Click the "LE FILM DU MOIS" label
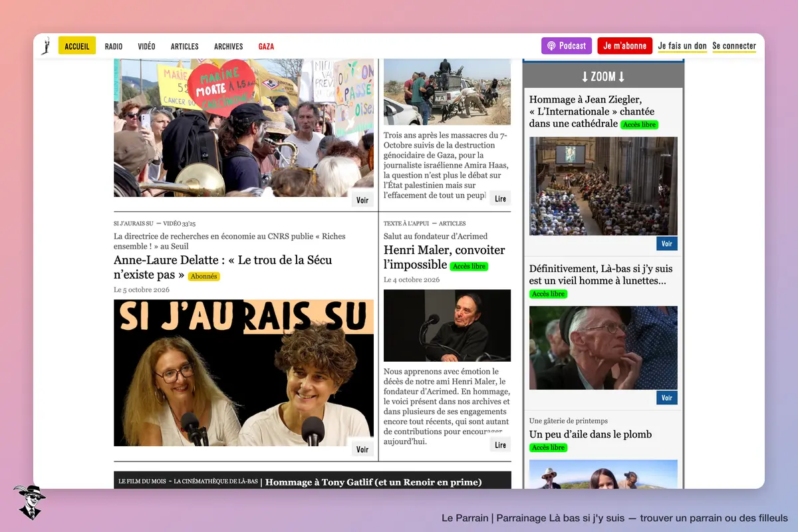The width and height of the screenshot is (798, 532). click(142, 481)
